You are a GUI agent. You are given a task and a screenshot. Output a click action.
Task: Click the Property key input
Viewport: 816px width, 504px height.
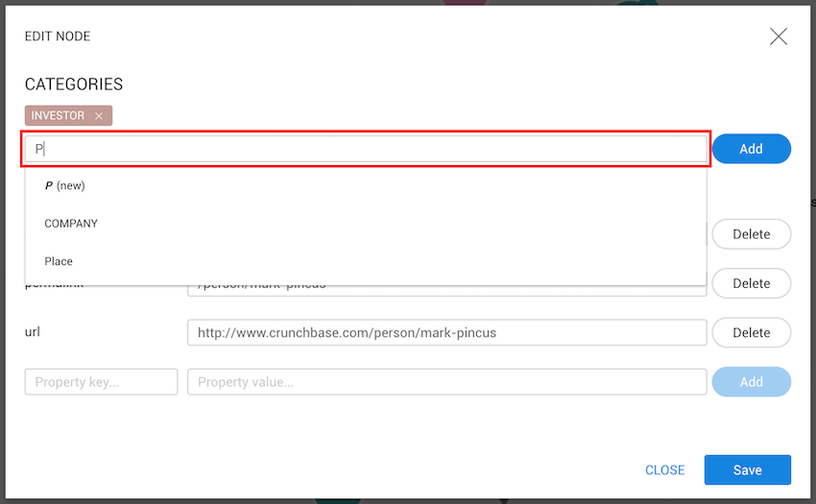click(102, 382)
